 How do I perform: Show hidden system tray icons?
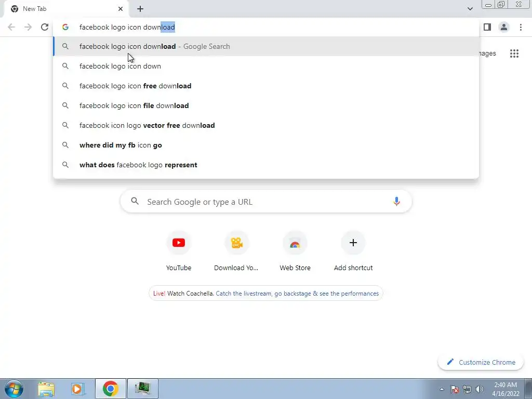coord(442,389)
